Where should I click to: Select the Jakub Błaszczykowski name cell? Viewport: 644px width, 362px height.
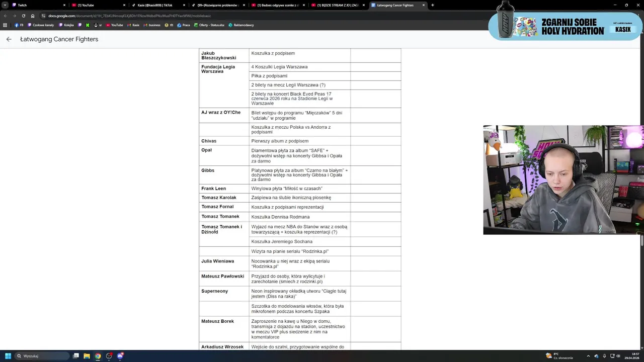pyautogui.click(x=224, y=55)
